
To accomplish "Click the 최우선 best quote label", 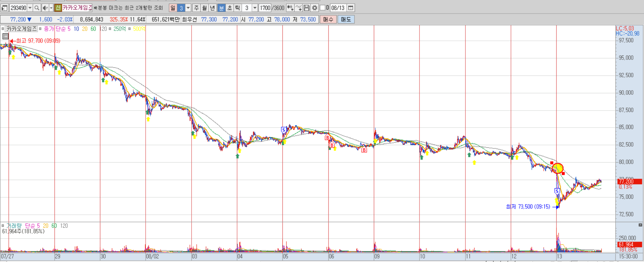I will point(189,19).
